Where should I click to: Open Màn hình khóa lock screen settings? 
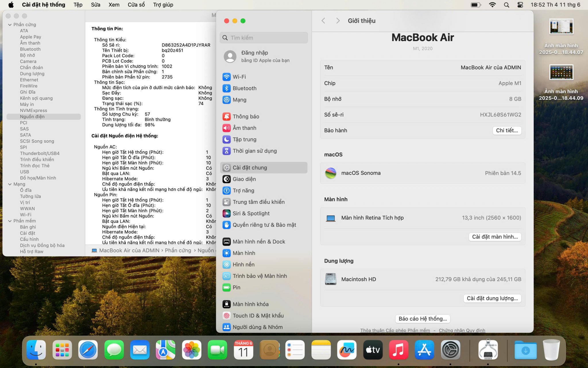[x=264, y=304]
